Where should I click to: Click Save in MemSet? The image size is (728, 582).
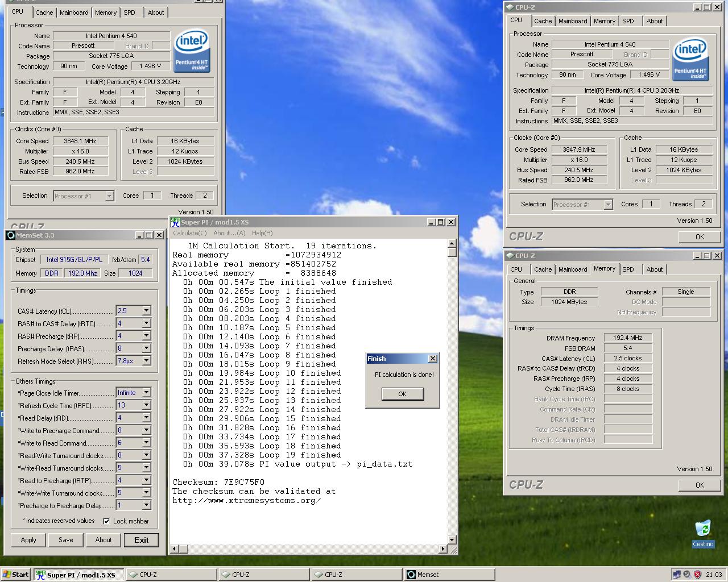click(65, 540)
